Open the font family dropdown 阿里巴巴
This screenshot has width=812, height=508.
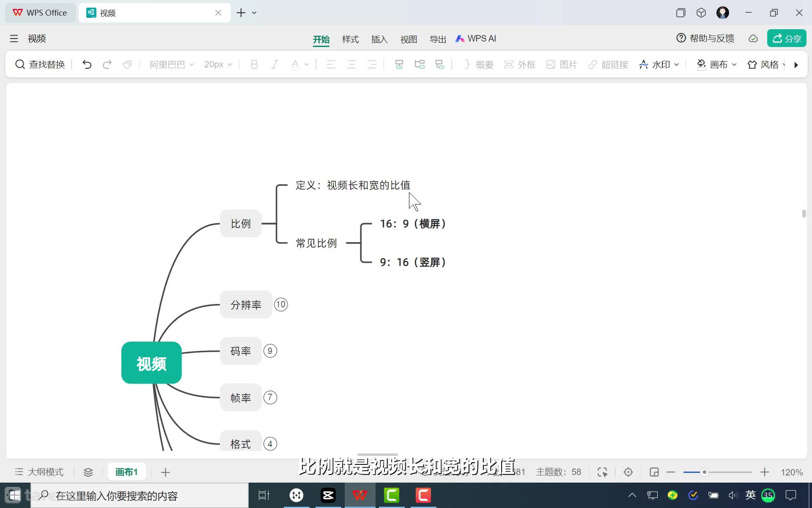[x=171, y=64]
